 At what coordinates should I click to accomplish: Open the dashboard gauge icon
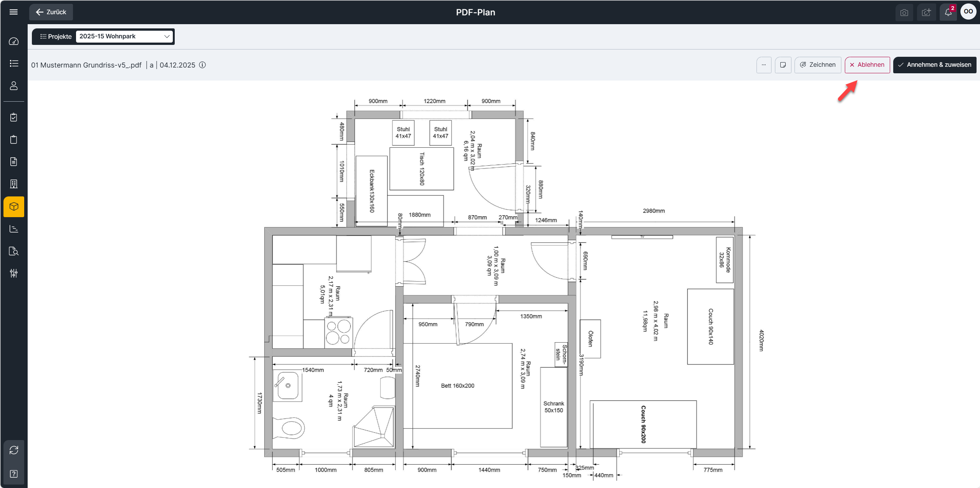point(14,41)
